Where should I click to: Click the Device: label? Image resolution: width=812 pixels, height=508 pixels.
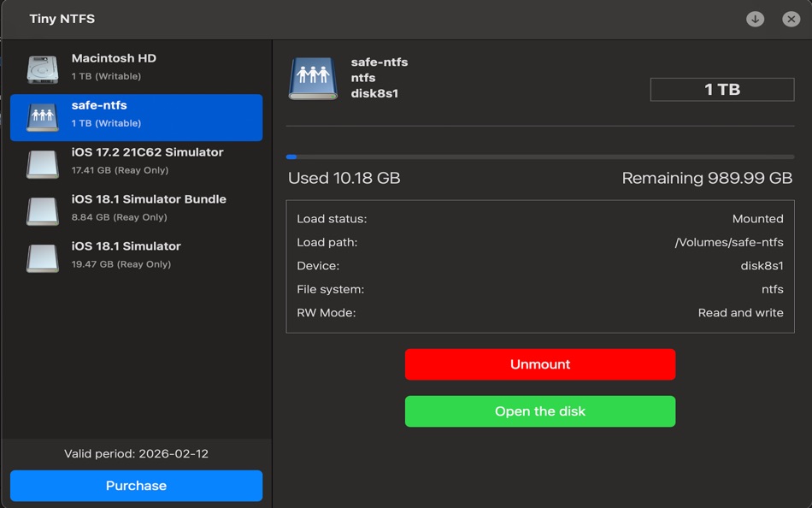318,266
